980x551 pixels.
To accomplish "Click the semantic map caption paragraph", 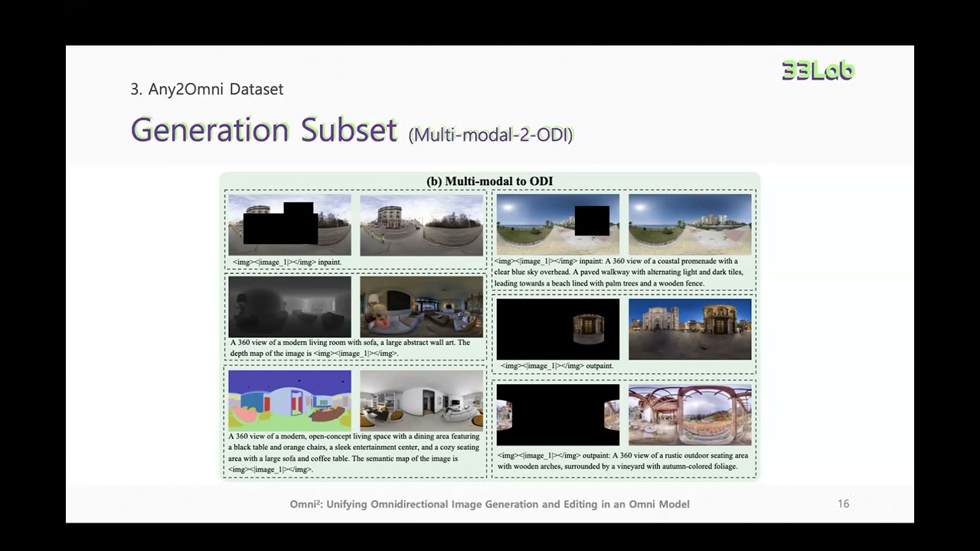I will (x=354, y=452).
